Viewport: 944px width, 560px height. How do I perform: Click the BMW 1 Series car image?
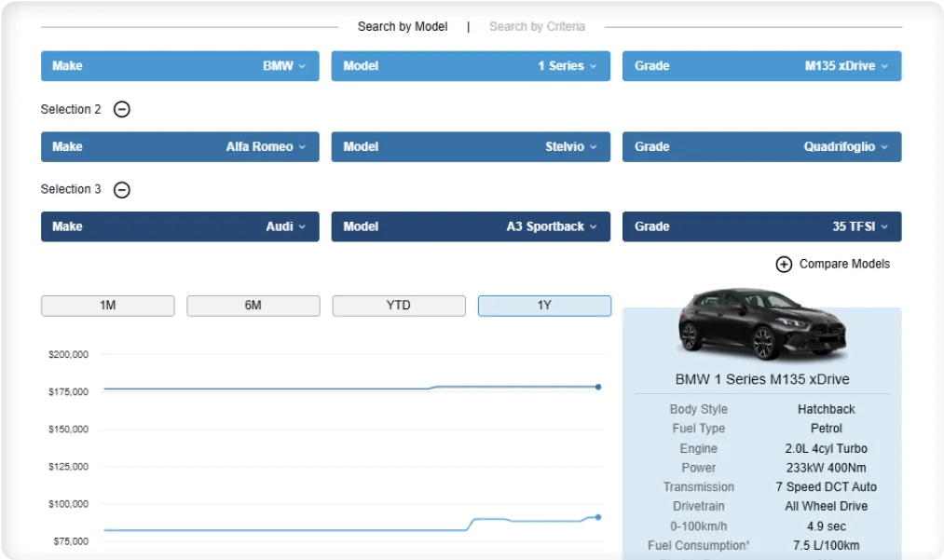click(761, 324)
